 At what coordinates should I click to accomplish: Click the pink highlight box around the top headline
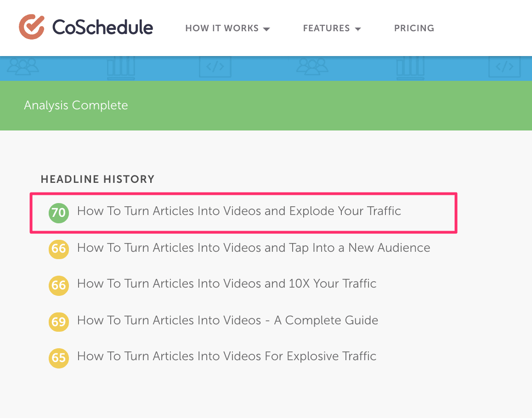tap(243, 192)
